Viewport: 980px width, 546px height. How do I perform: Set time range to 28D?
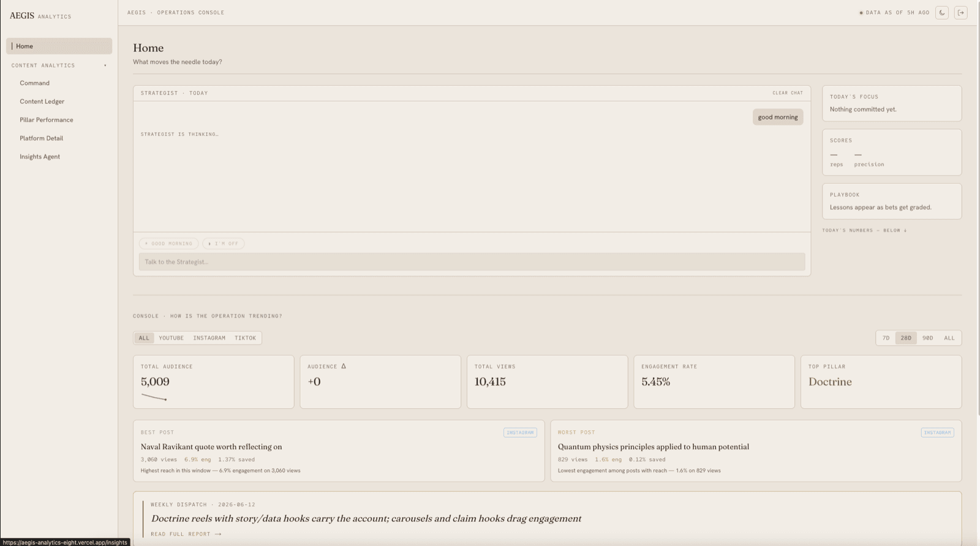pos(906,338)
